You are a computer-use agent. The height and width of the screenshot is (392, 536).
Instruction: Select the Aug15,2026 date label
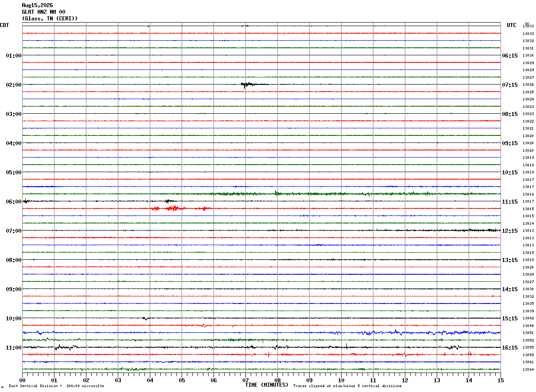[37, 5]
